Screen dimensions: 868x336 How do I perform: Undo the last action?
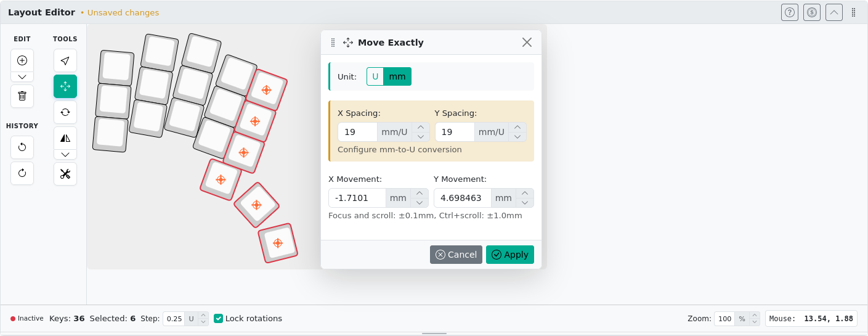[x=22, y=147]
